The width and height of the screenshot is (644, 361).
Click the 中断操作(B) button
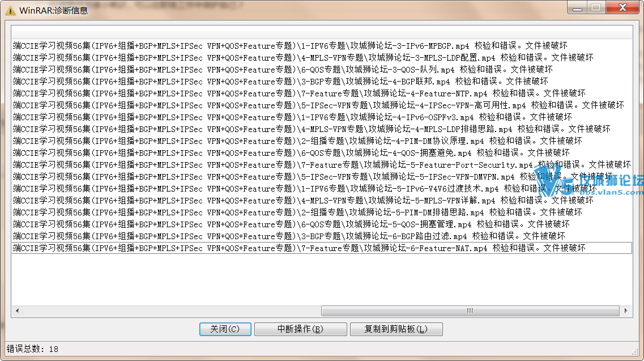300,329
